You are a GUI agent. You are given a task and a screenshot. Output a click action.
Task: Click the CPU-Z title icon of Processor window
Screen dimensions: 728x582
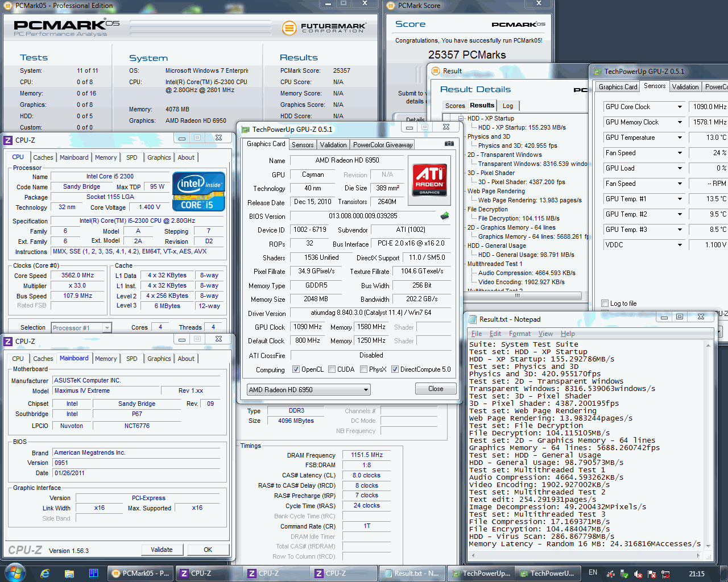pos(8,140)
